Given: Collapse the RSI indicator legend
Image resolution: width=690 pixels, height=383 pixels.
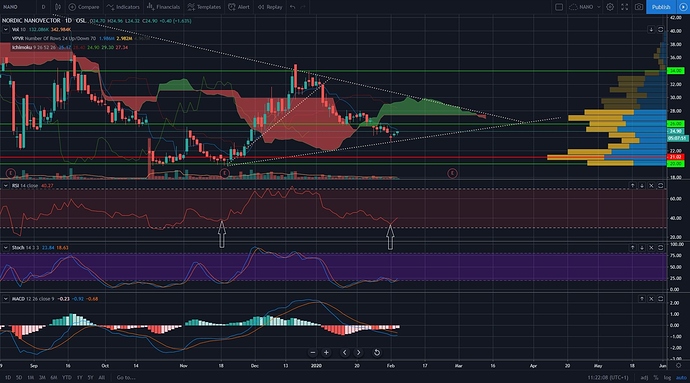Looking at the screenshot, I should pyautogui.click(x=5, y=186).
